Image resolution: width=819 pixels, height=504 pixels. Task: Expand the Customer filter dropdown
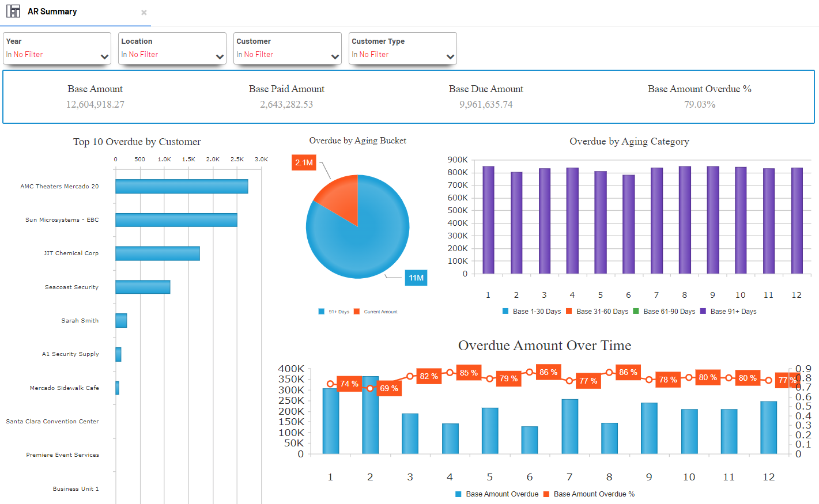335,56
